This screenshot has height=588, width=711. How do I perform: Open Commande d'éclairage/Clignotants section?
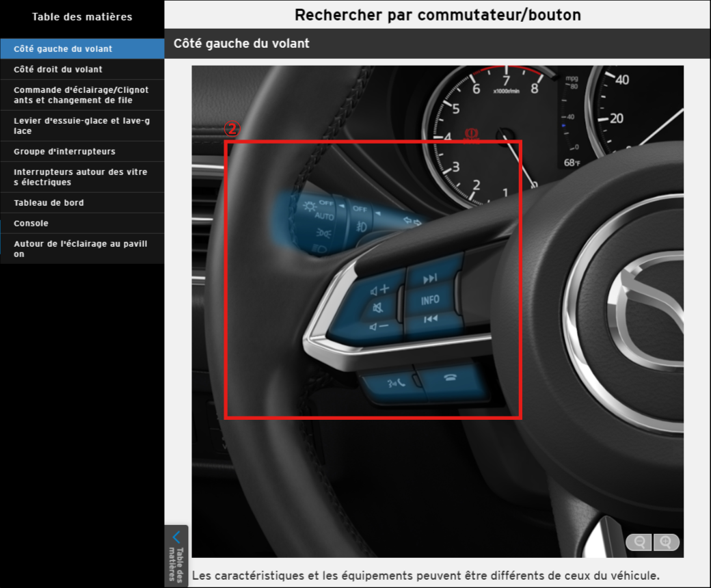click(x=82, y=95)
